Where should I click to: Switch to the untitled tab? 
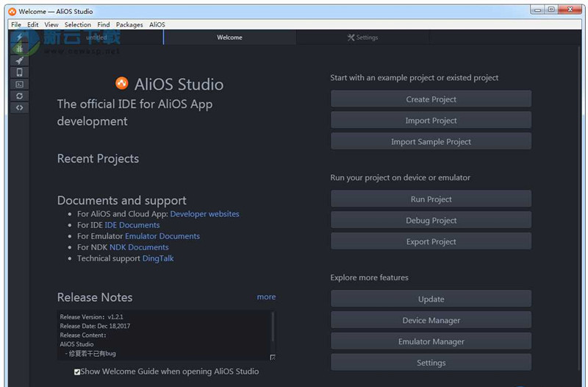[96, 38]
